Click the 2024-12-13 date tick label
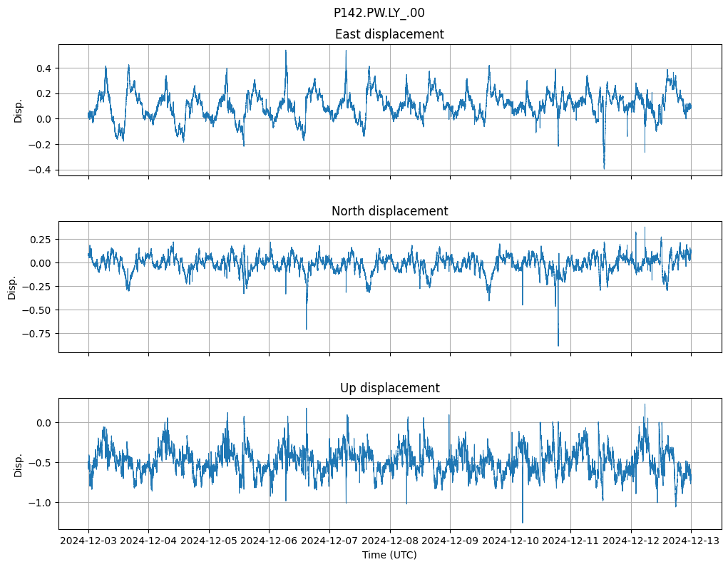 pos(691,541)
